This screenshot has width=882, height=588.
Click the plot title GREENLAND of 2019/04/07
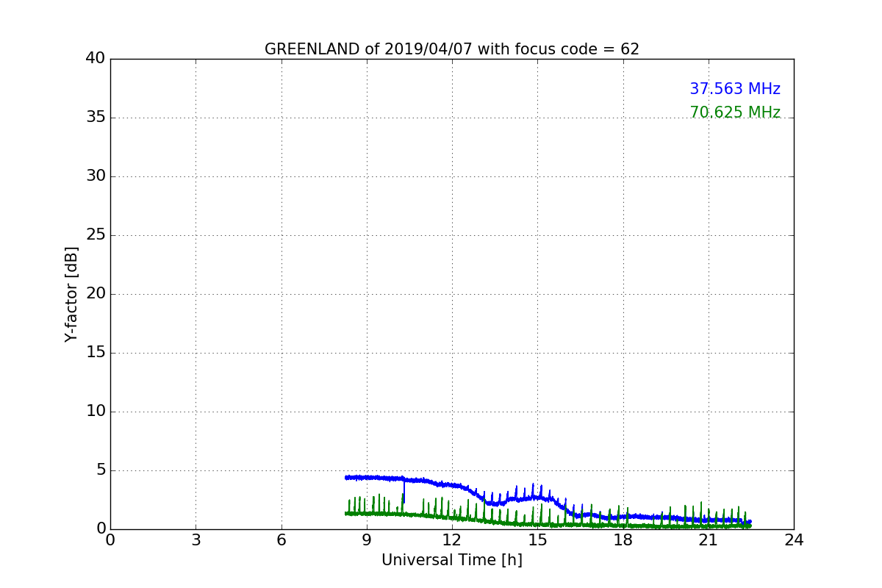click(452, 49)
